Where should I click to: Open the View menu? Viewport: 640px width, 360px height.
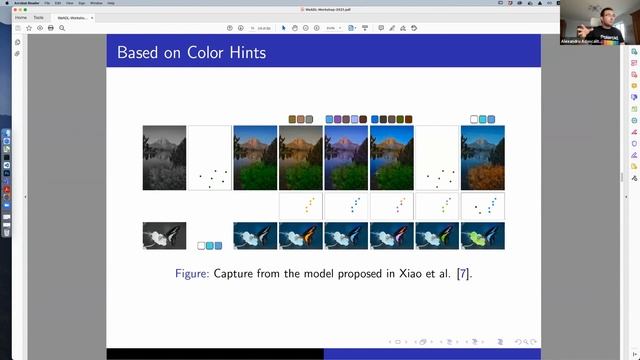click(70, 3)
